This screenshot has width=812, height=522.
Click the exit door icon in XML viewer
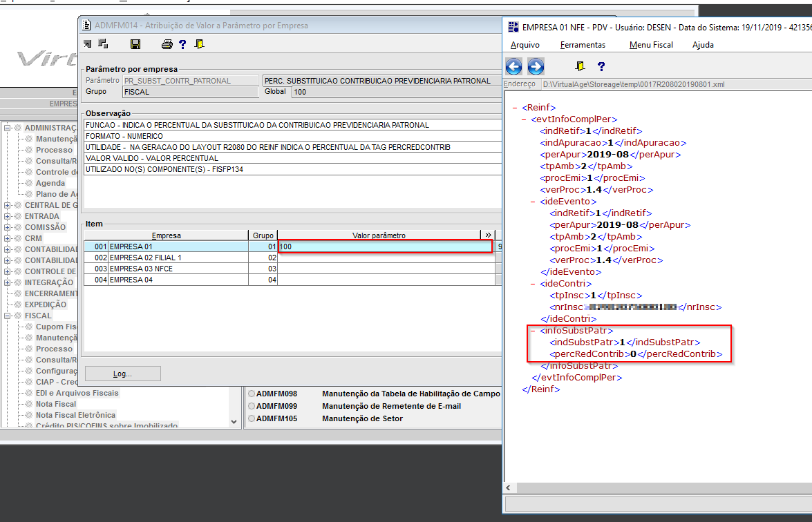(x=580, y=66)
